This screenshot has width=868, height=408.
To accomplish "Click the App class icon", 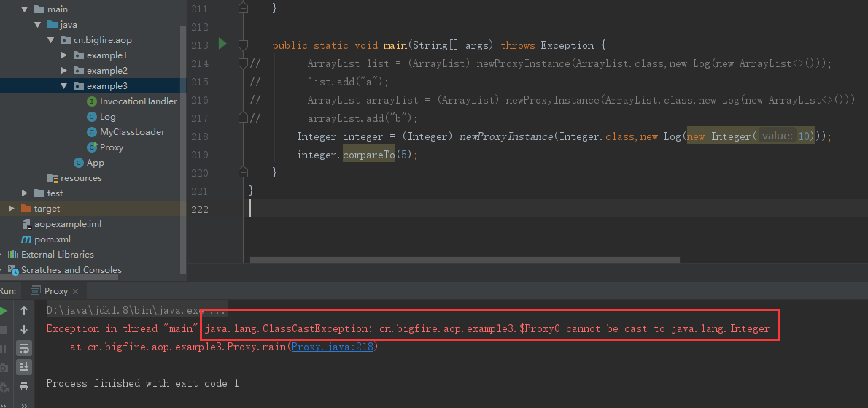I will point(79,163).
